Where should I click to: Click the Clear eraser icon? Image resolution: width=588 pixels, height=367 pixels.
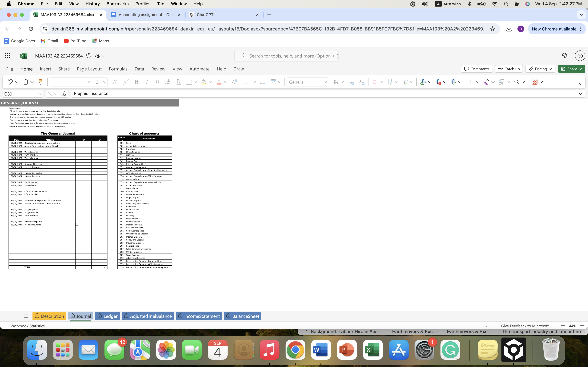[486, 82]
